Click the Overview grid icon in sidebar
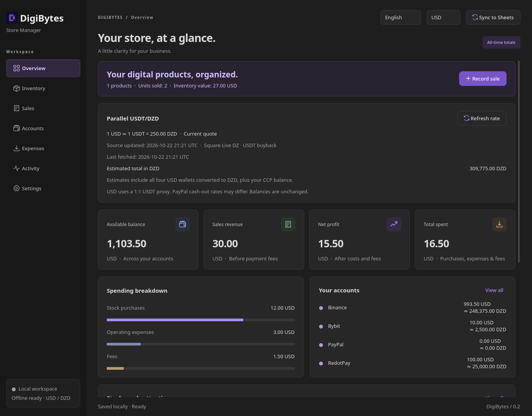 [x=17, y=68]
